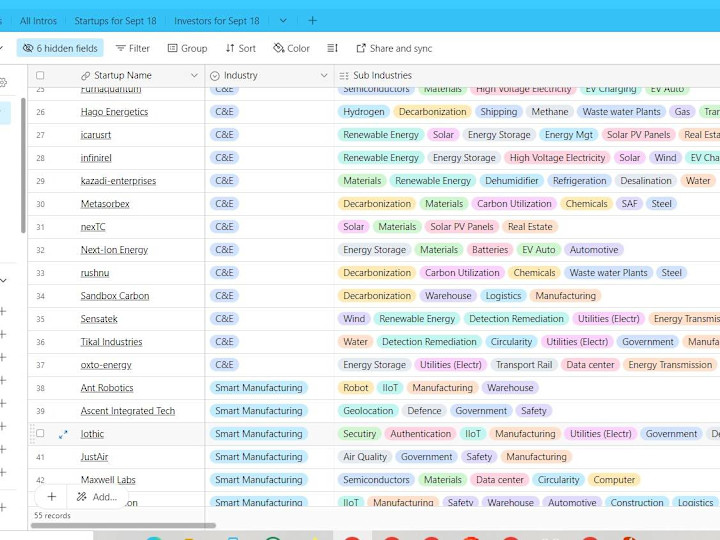
Task: Switch to Startups for Sept 18 tab
Action: pyautogui.click(x=115, y=21)
